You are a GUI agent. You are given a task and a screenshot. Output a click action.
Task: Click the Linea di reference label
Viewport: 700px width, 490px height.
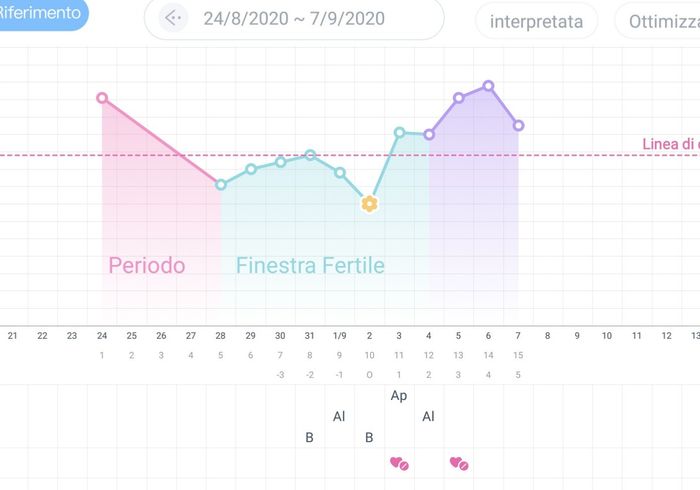point(670,144)
